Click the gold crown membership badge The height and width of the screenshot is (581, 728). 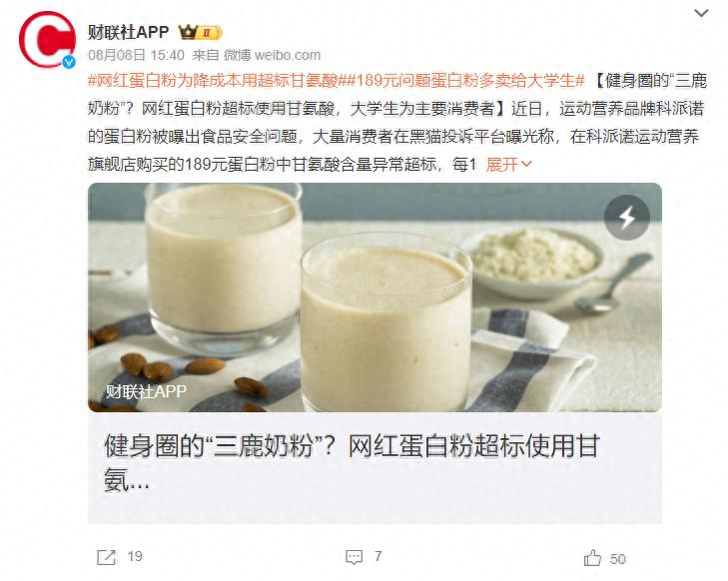tap(200, 32)
